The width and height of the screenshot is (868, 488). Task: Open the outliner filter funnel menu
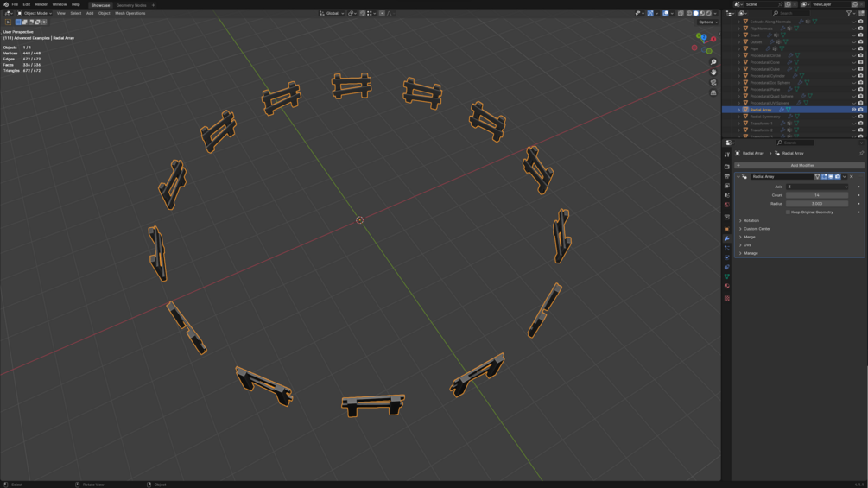click(x=849, y=13)
